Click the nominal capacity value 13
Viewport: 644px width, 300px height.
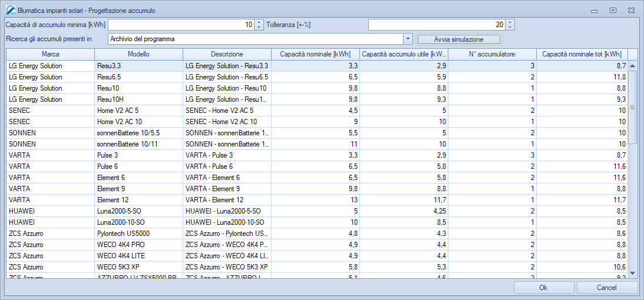click(315, 199)
